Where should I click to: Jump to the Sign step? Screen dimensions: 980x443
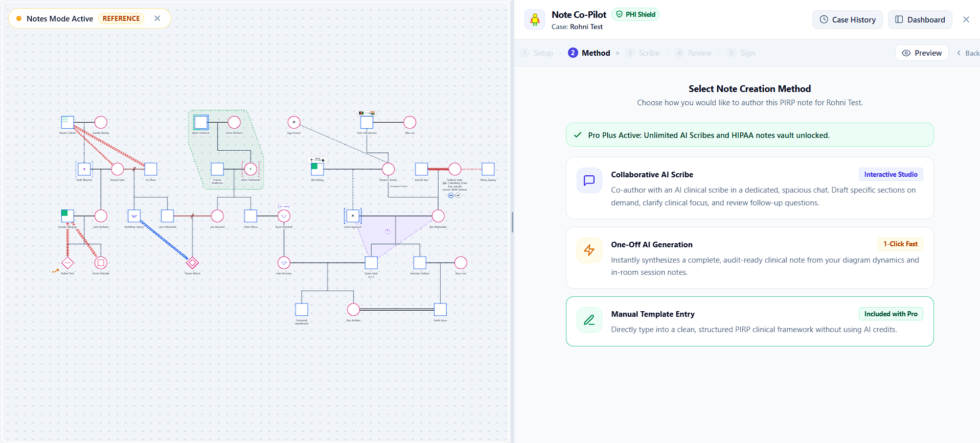741,53
